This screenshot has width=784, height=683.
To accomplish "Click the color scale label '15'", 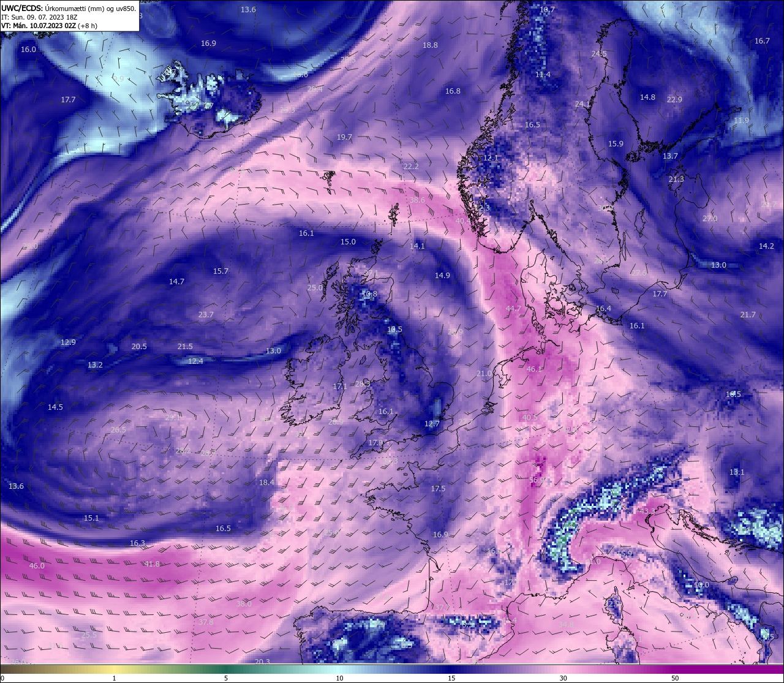I will point(451,678).
